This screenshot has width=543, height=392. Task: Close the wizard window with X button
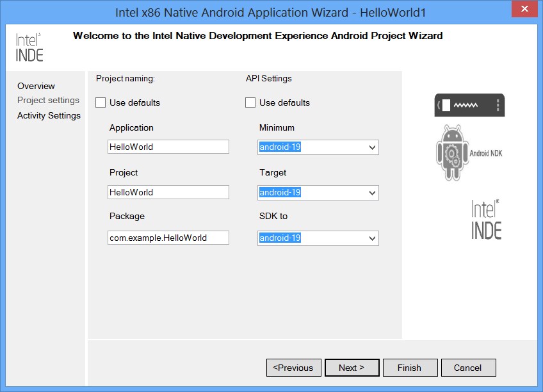click(x=524, y=10)
